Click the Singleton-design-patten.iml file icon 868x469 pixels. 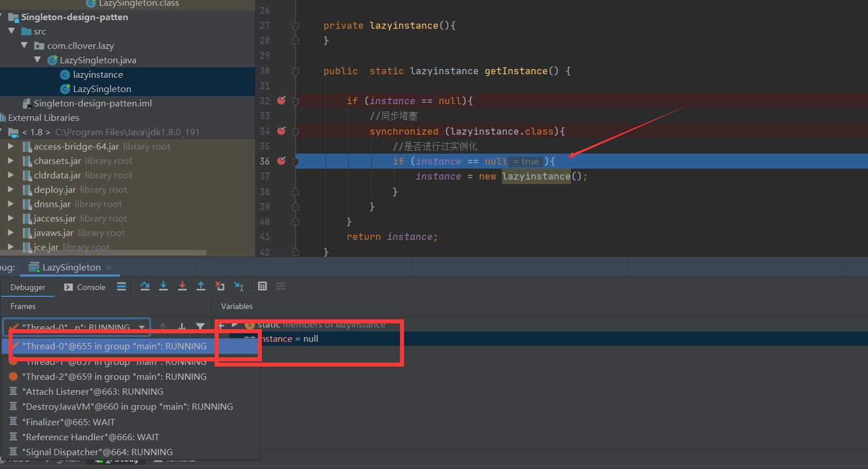click(26, 104)
